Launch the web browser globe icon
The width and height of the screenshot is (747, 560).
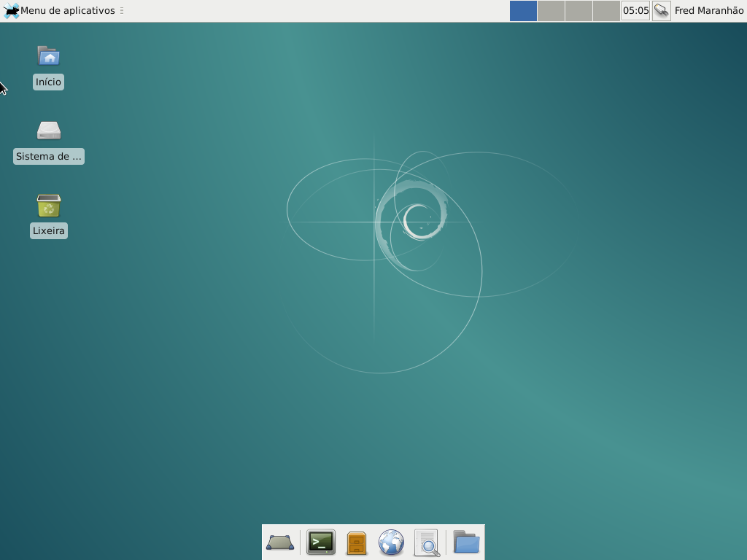391,542
